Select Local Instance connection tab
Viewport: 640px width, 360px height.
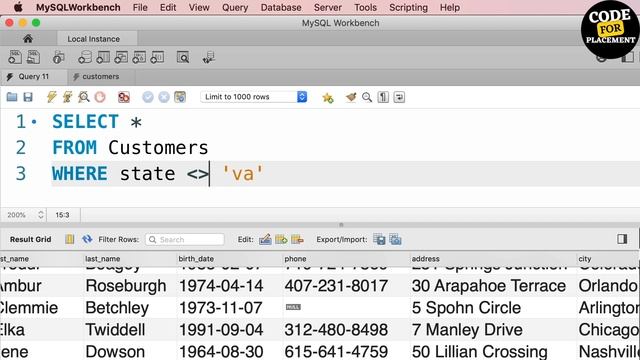click(93, 39)
